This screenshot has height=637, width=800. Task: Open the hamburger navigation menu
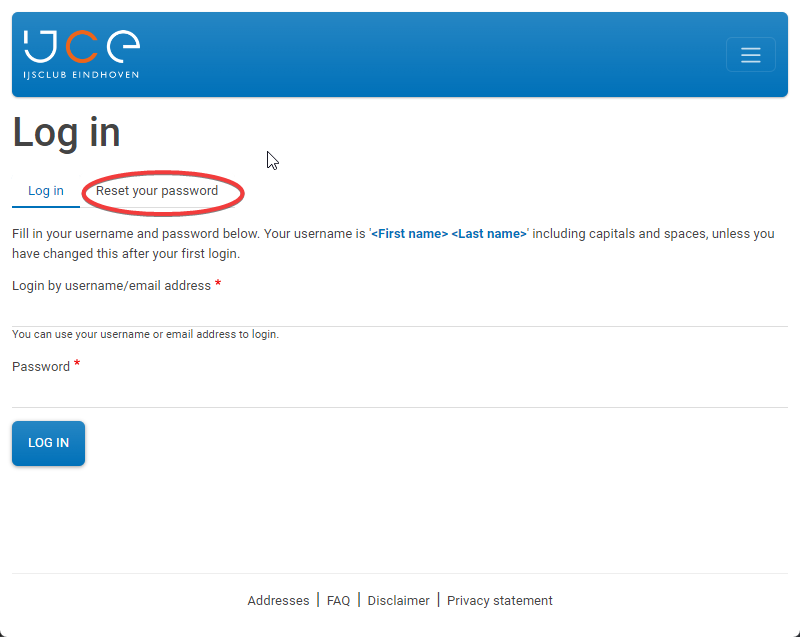pyautogui.click(x=751, y=55)
